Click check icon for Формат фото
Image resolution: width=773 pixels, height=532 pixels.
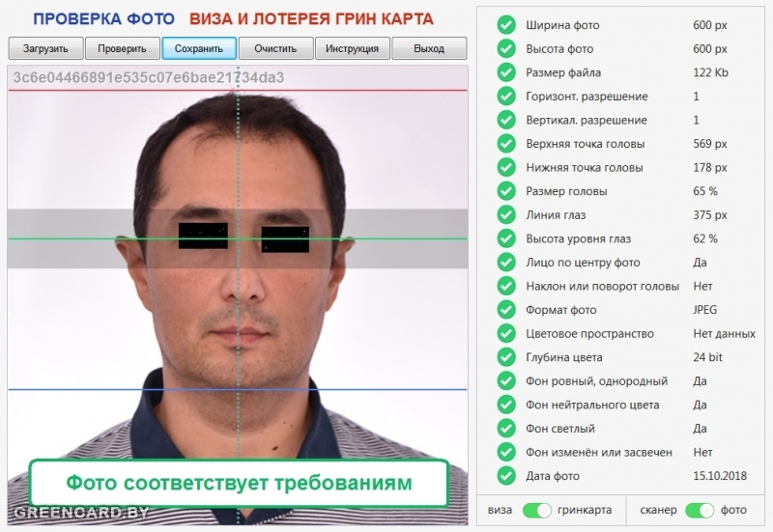point(505,310)
